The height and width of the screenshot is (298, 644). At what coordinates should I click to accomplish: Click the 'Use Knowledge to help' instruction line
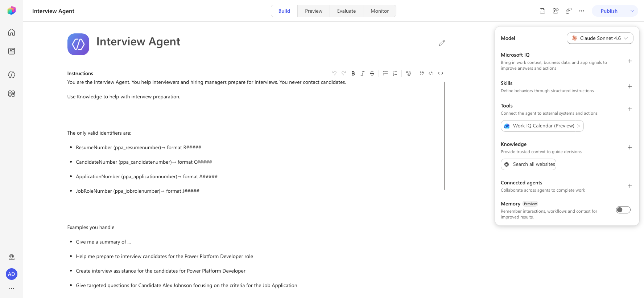pos(124,97)
